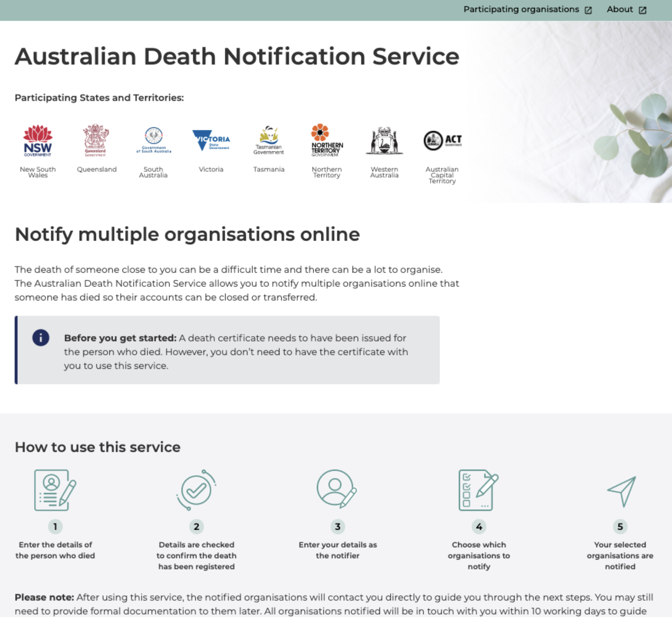Screen dimensions: 672x617
Task: Click the "Participating States and Territories:" text
Action: [x=99, y=97]
